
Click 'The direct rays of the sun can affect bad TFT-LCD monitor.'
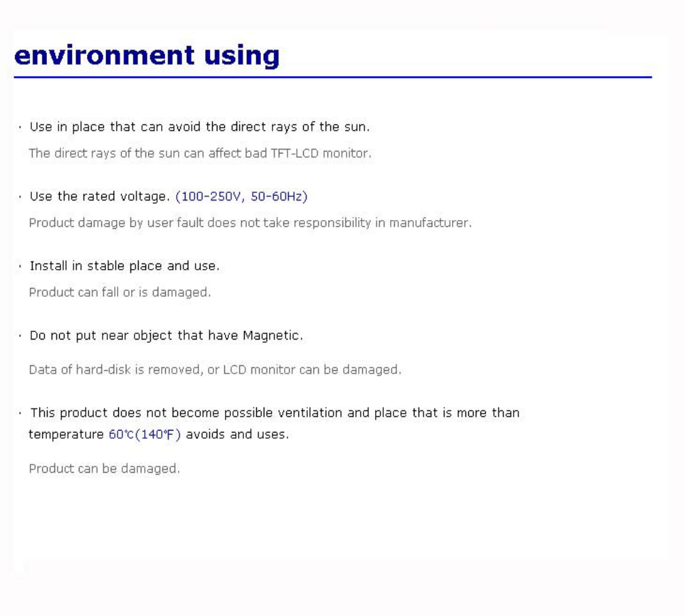[200, 153]
